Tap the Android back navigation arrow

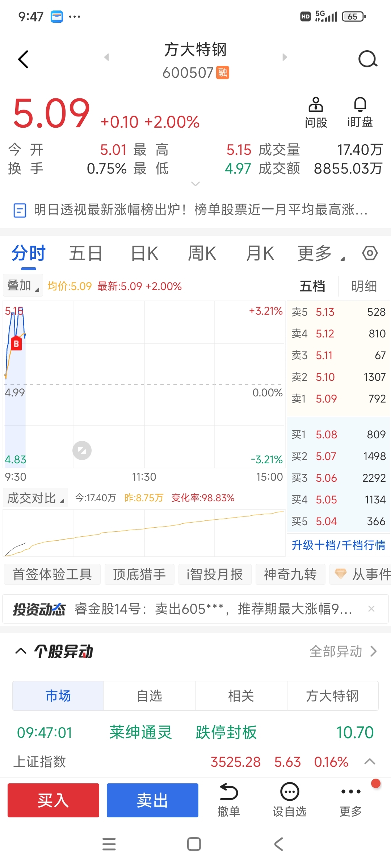click(x=278, y=844)
